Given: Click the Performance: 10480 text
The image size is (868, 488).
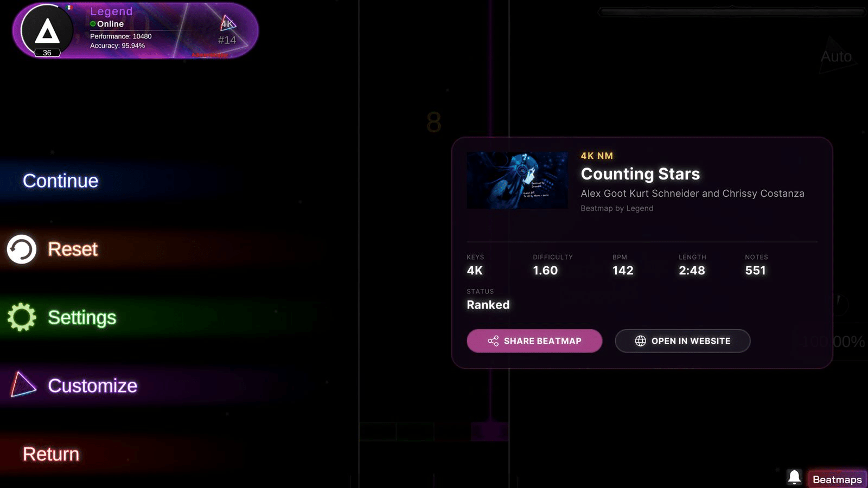Looking at the screenshot, I should [x=121, y=36].
